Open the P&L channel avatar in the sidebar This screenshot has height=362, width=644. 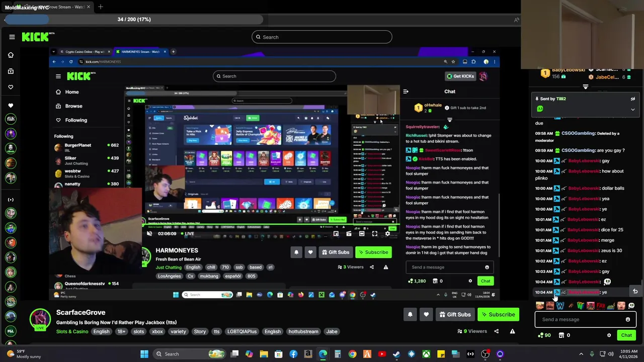(x=11, y=331)
